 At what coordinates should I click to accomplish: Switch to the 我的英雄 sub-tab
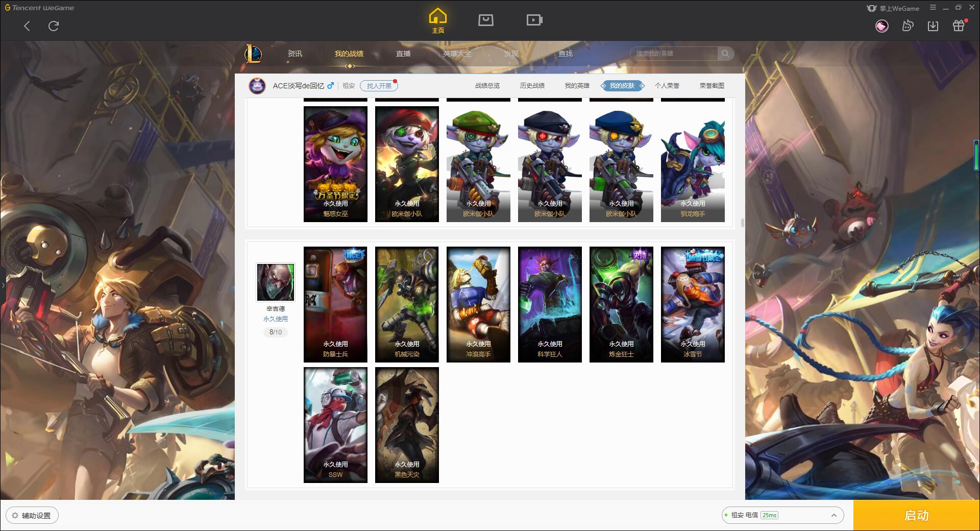pos(577,86)
